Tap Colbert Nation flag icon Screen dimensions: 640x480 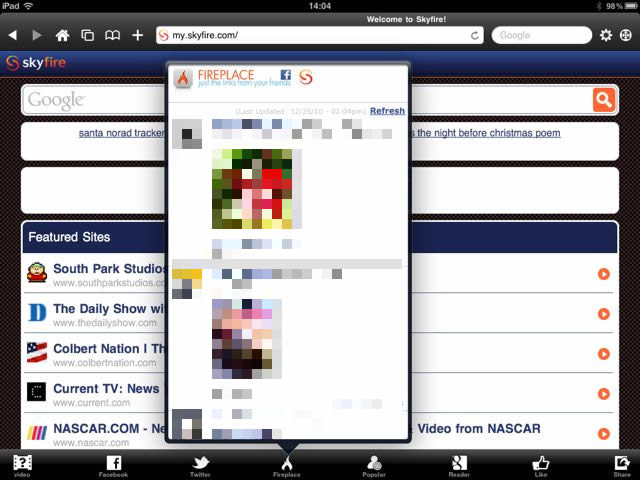(37, 353)
